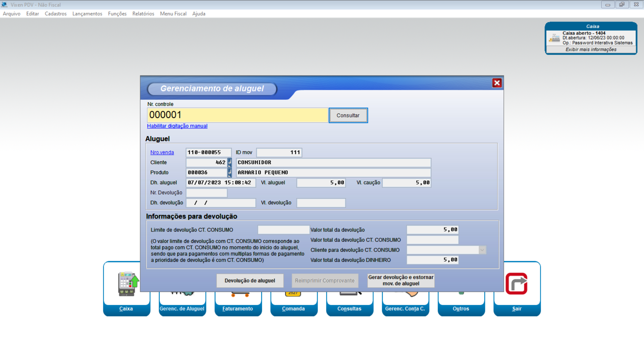The image size is (644, 349).
Task: Open the Relatórios menu
Action: (143, 14)
